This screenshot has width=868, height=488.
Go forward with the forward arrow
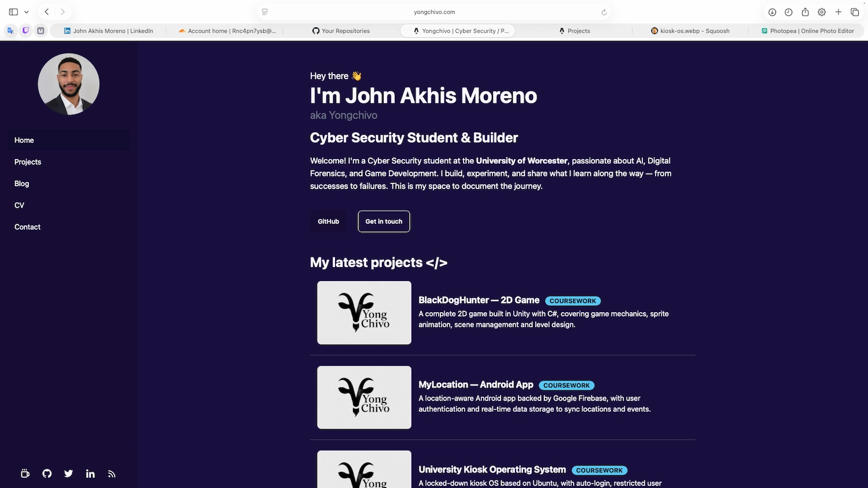point(62,12)
